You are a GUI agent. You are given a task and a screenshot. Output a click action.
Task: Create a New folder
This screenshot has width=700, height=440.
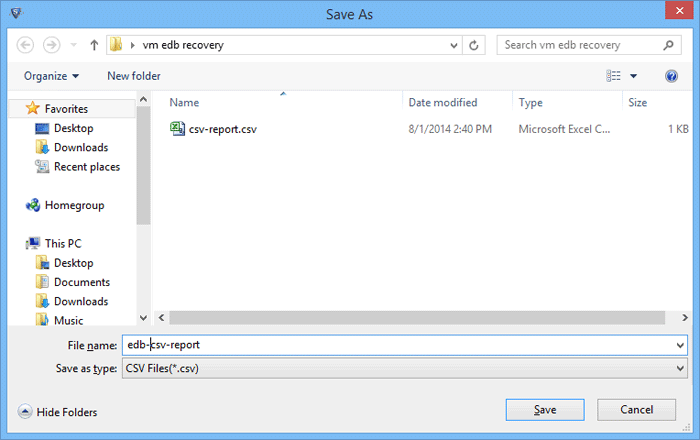[x=133, y=76]
